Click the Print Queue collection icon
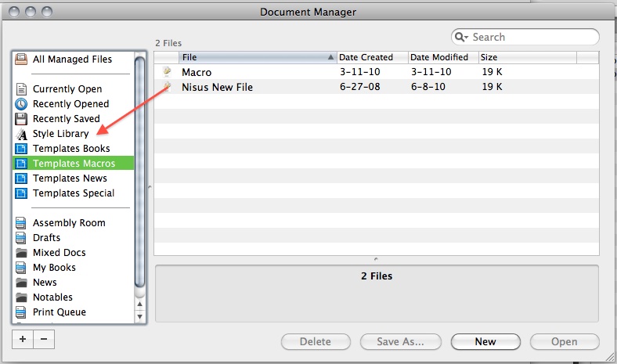This screenshot has height=364, width=617. pyautogui.click(x=21, y=312)
